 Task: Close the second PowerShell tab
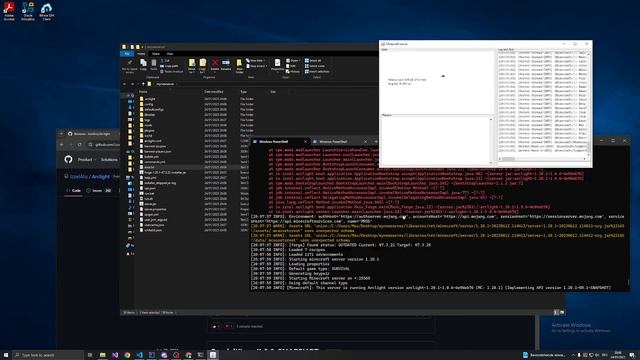coord(365,142)
